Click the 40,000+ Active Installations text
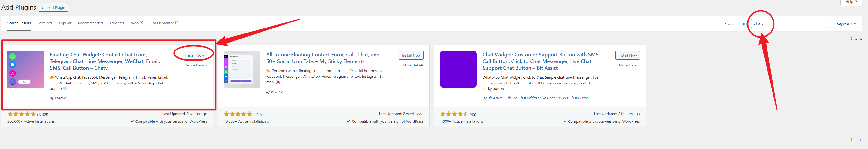Screen dimensions: 868x149 pos(246,122)
